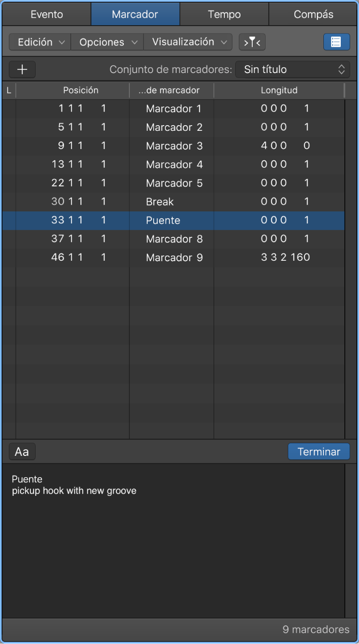
Task: Click the length value of Marcador 9
Action: [285, 257]
